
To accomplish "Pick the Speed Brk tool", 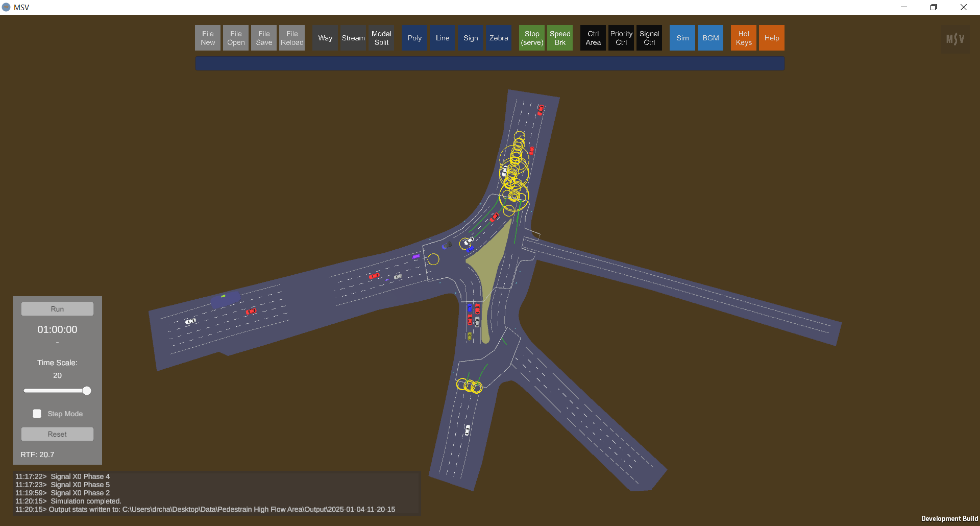I will pos(560,38).
